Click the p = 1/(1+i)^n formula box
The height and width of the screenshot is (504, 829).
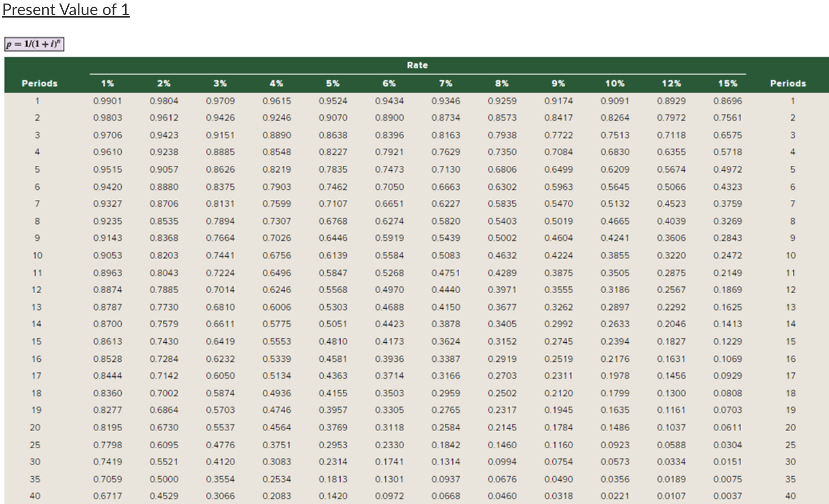(35, 44)
